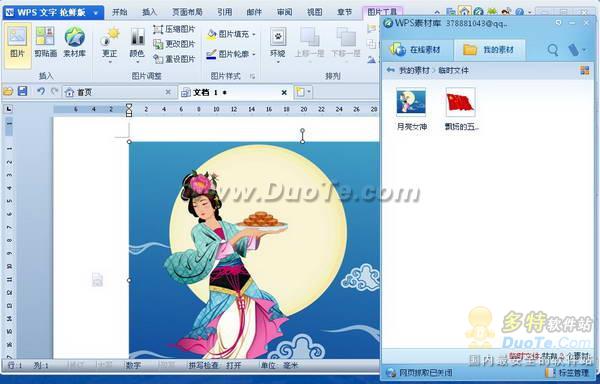Switch to the 邮件 ribbon tab
This screenshot has width=600, height=384.
click(254, 12)
